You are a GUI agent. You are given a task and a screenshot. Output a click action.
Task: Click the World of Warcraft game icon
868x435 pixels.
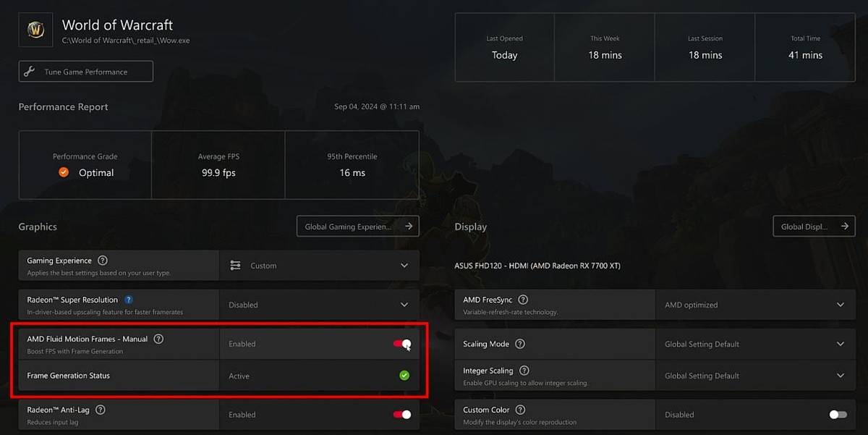[x=35, y=30]
